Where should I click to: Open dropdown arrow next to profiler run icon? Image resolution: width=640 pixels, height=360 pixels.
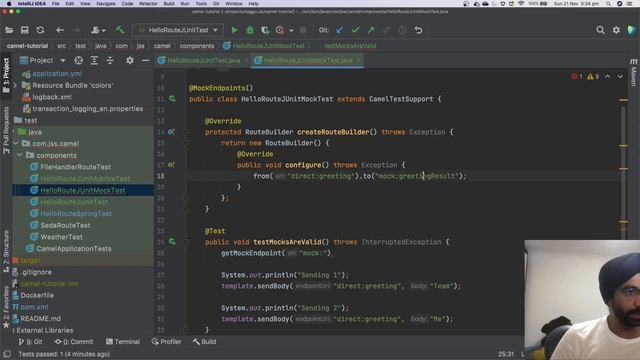click(291, 30)
